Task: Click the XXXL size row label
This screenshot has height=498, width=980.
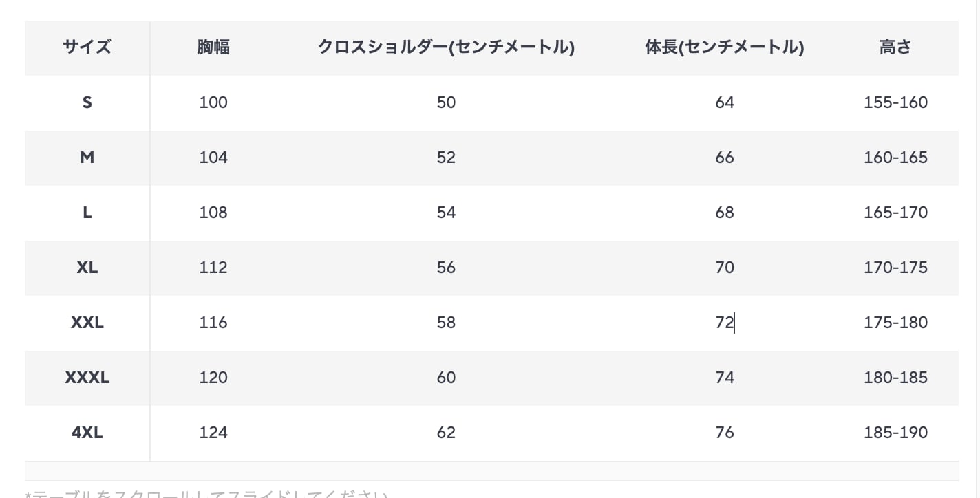Action: pyautogui.click(x=87, y=378)
